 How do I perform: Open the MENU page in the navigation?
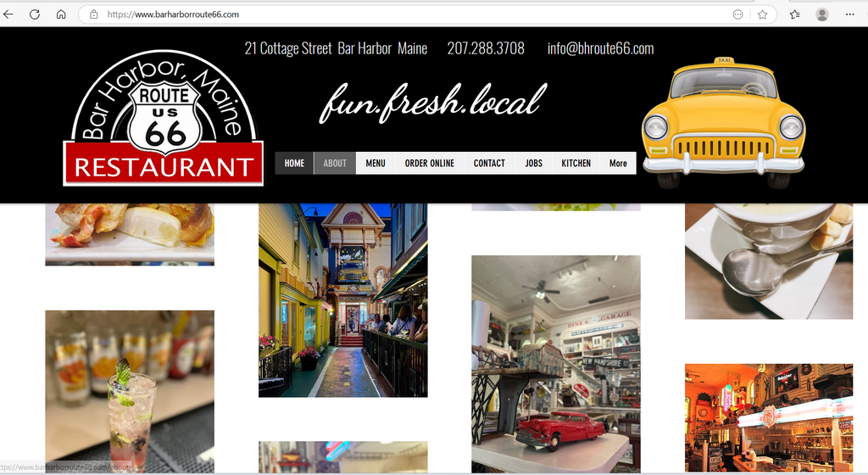click(x=376, y=163)
